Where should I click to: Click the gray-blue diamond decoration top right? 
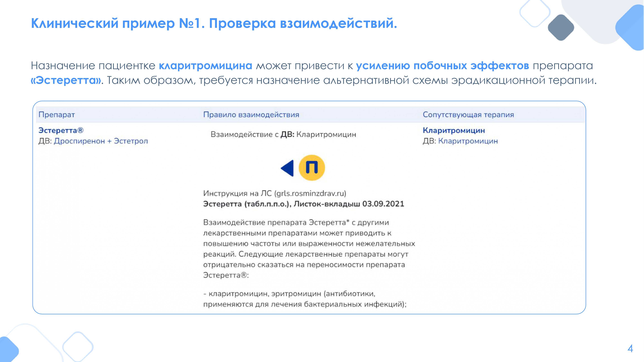pyautogui.click(x=561, y=28)
